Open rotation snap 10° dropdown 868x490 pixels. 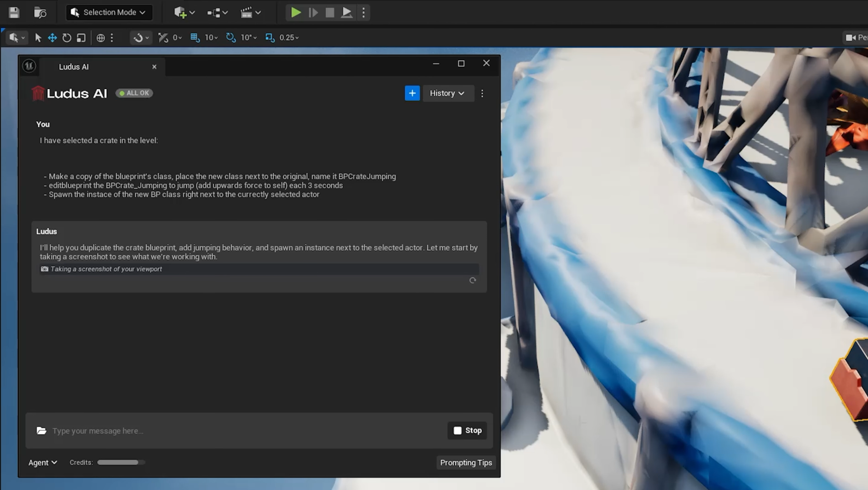coord(249,37)
